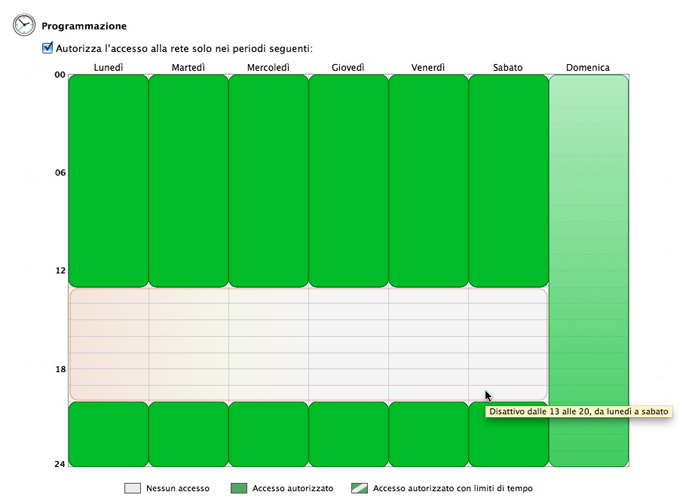This screenshot has width=686, height=504.
Task: Click Giovedì evening green access block
Action: (348, 434)
